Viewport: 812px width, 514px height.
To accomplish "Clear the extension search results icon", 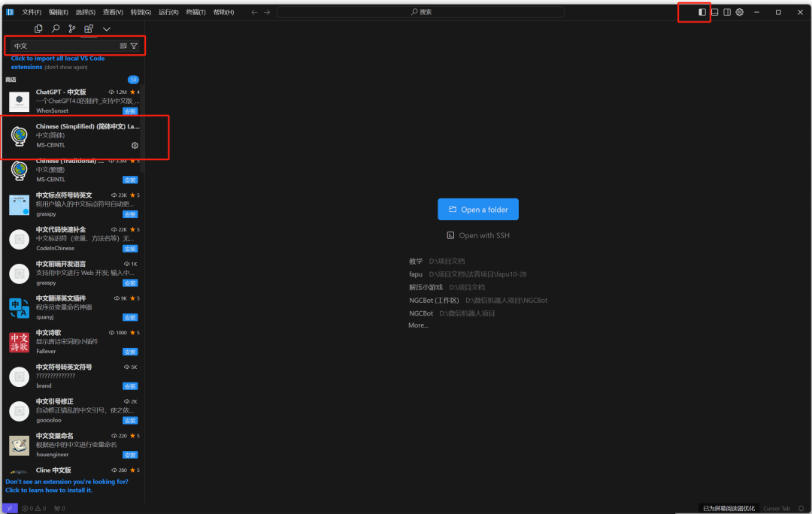I will click(x=123, y=46).
